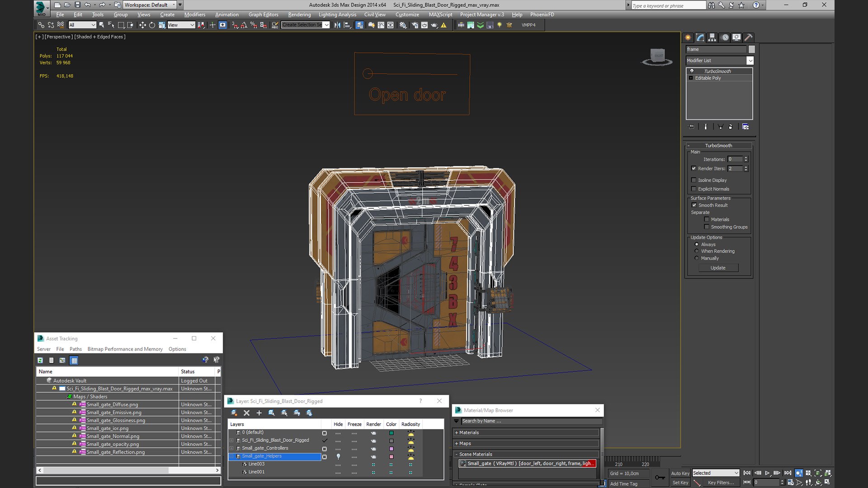The height and width of the screenshot is (488, 868).
Task: Enable Separate by Materials checkbox
Action: [707, 220]
